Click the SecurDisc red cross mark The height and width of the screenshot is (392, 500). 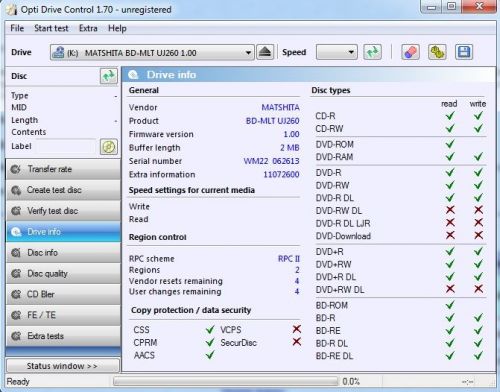pyautogui.click(x=297, y=342)
